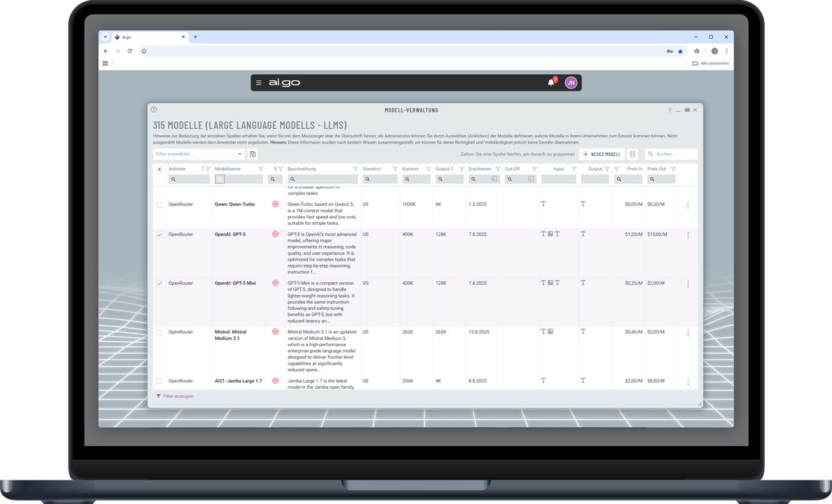Open row options menu for Mistral Medium 3.1
Viewport: 832px width, 504px height.
[x=688, y=333]
